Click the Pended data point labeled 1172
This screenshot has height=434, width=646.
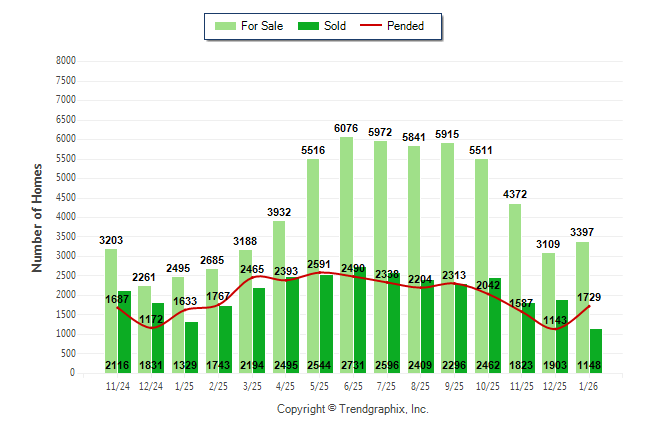tap(151, 328)
